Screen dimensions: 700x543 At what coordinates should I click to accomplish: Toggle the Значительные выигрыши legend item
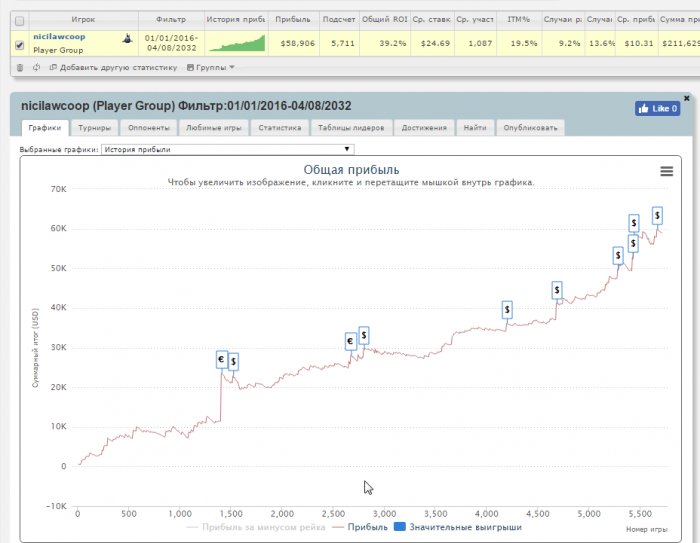pos(458,527)
